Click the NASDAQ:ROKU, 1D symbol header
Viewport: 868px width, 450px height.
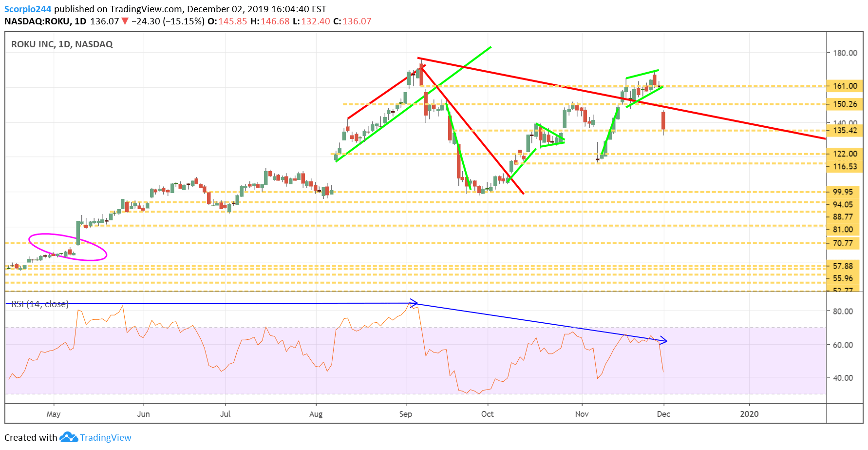[45, 21]
